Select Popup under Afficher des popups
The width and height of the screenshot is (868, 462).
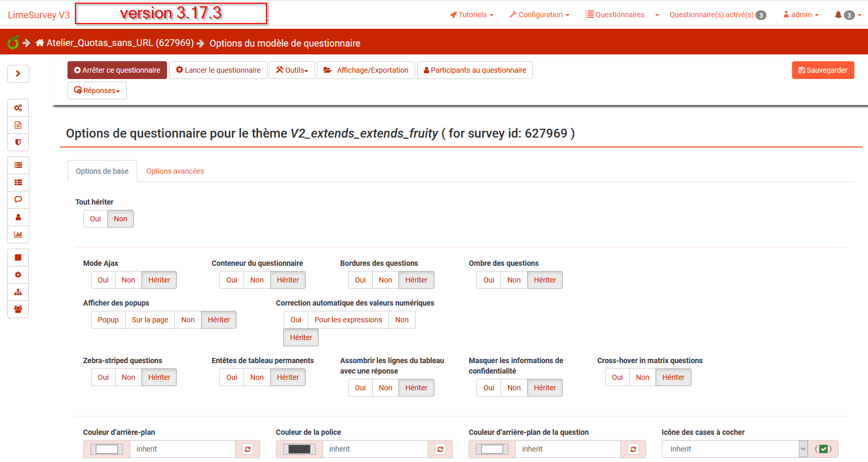coord(108,320)
